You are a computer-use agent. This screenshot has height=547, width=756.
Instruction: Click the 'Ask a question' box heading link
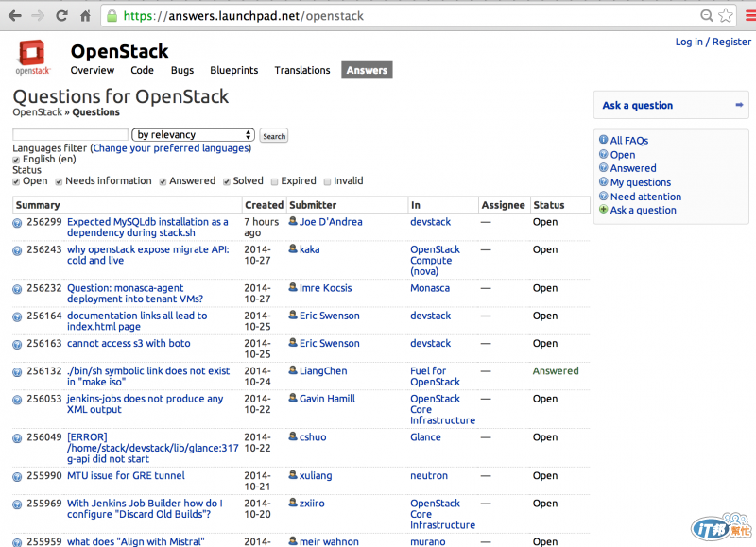637,105
